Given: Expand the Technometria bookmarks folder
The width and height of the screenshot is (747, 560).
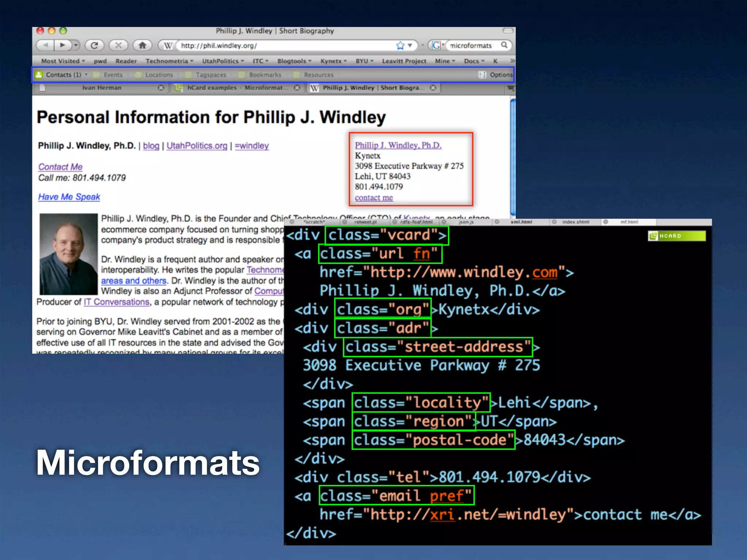Looking at the screenshot, I should tap(169, 61).
